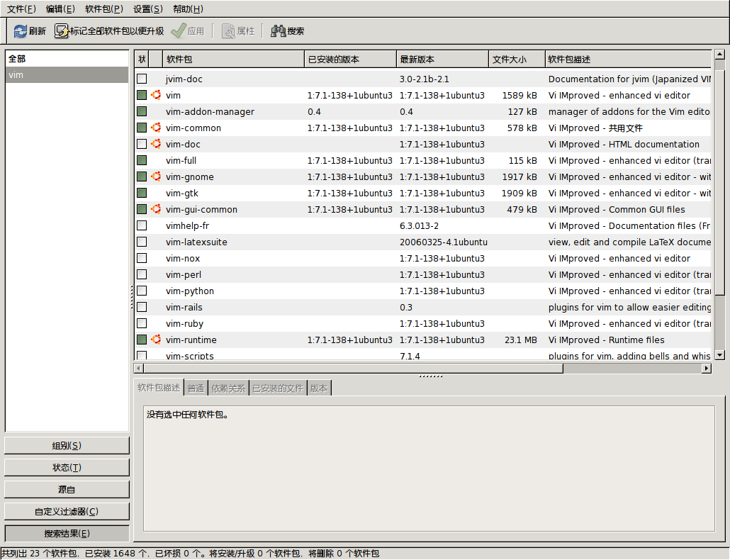Click the horizontal scrollbar left arrow
730x560 pixels.
click(139, 368)
